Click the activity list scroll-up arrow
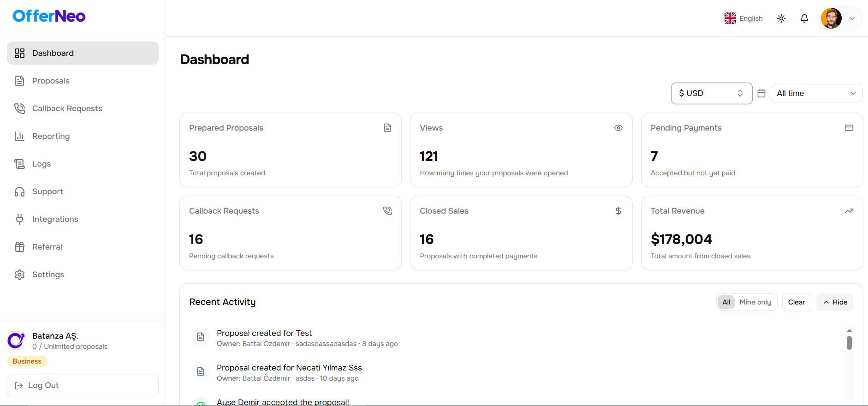Image resolution: width=868 pixels, height=406 pixels. 849,331
